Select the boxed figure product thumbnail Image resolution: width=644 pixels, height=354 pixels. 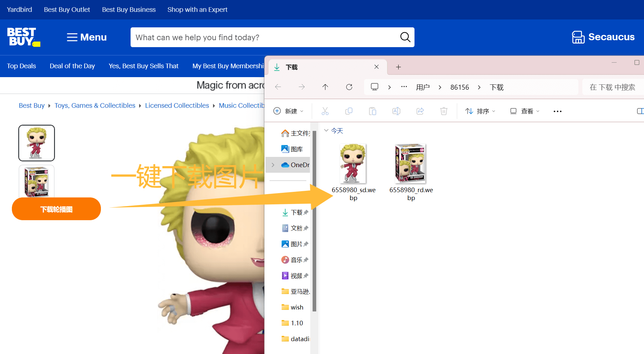[x=37, y=181]
